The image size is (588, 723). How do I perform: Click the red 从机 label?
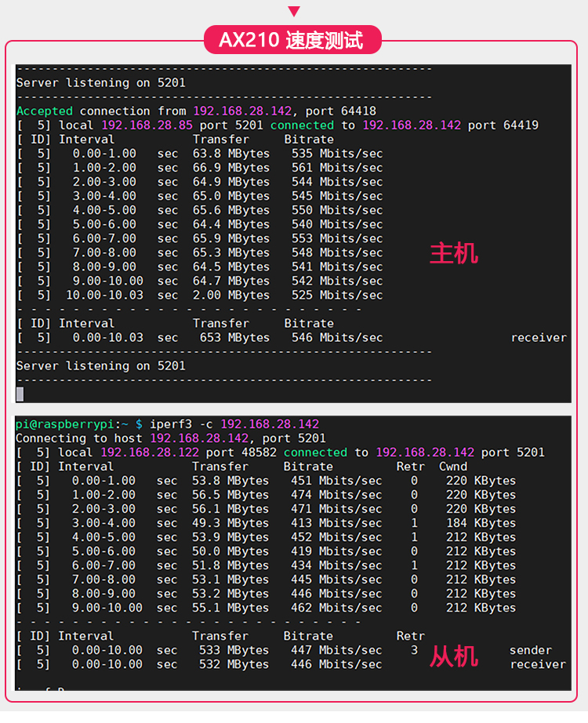point(454,656)
